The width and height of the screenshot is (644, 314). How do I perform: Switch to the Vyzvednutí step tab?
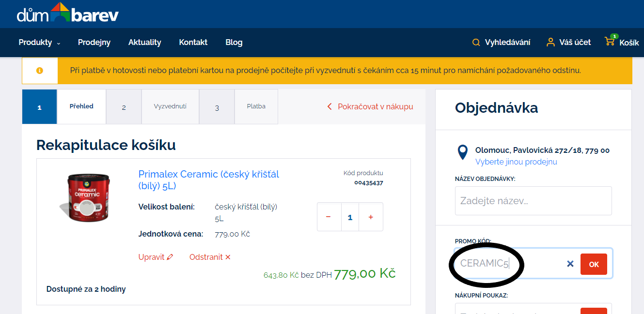click(170, 106)
